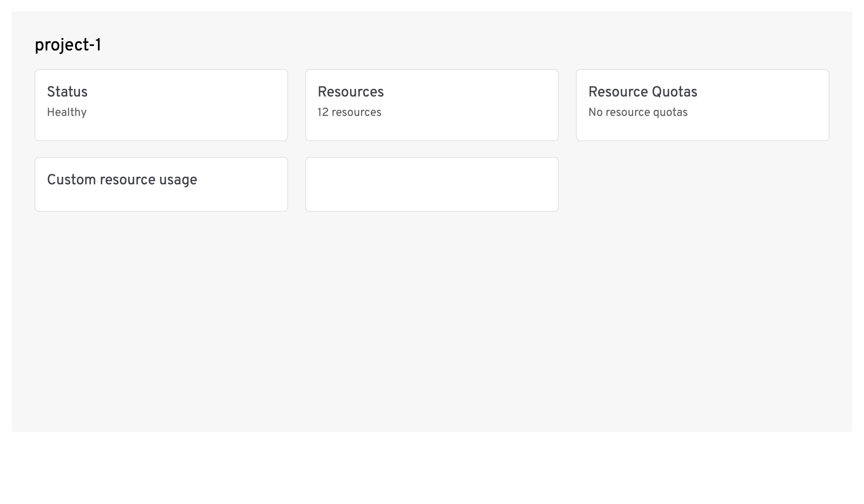The width and height of the screenshot is (864, 504).
Task: Select the Healthy status text
Action: point(67,112)
